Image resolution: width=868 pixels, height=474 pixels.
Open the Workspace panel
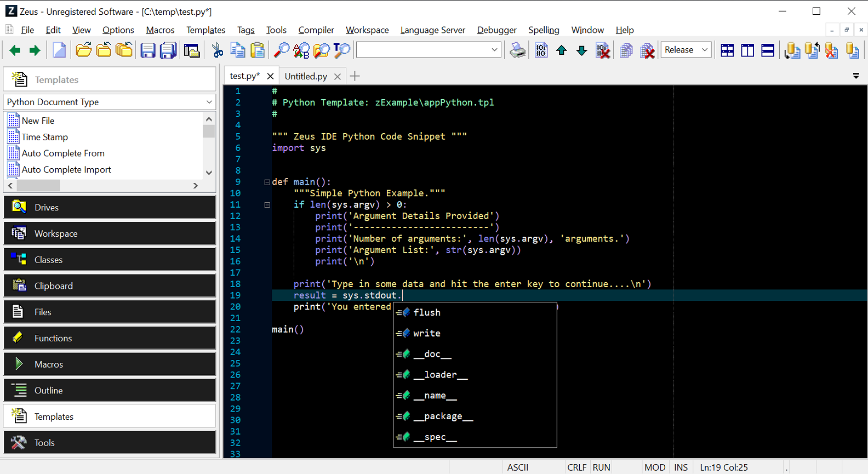point(110,233)
